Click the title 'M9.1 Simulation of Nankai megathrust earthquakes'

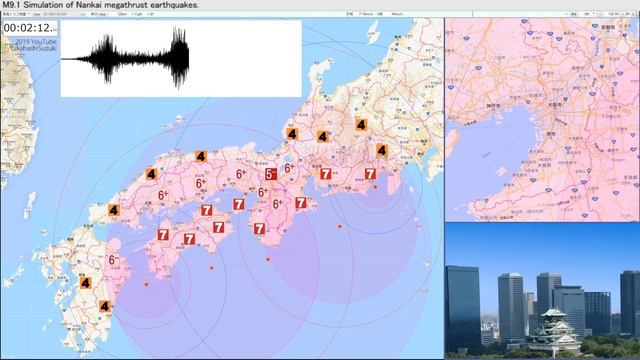tap(100, 5)
